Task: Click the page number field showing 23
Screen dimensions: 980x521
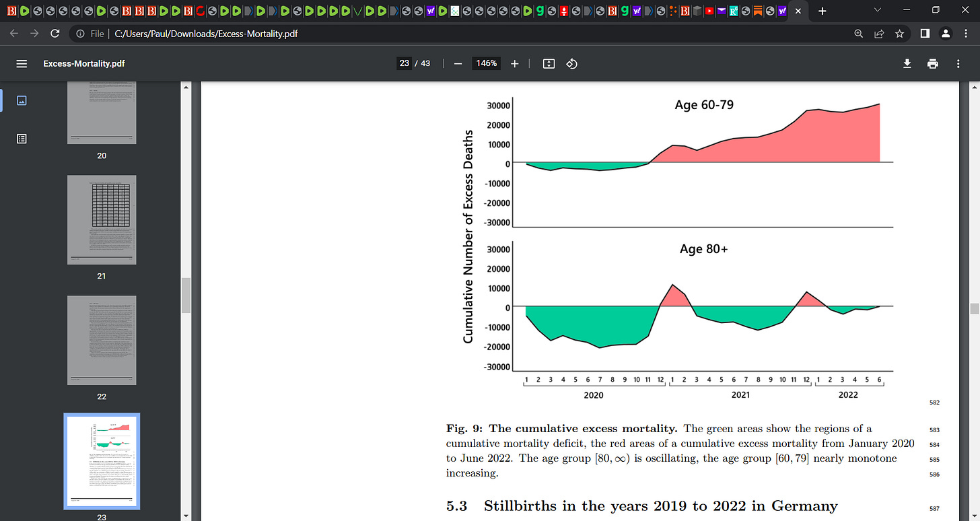Action: click(x=404, y=63)
